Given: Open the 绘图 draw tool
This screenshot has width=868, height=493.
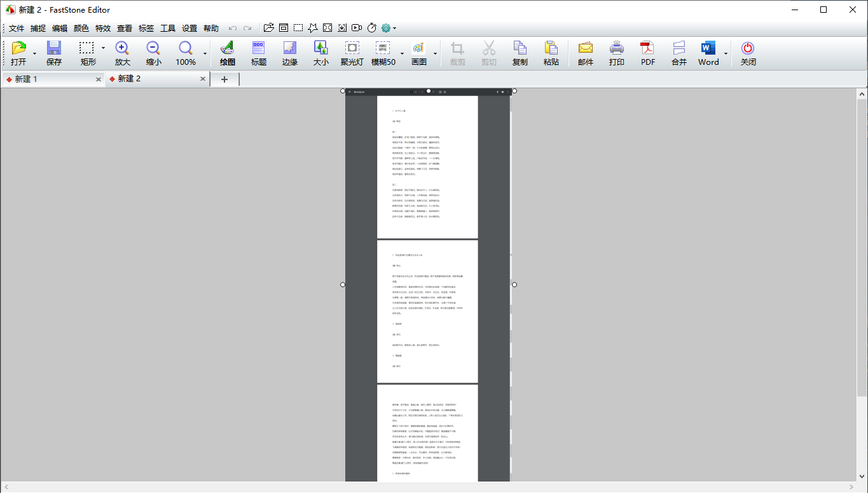Looking at the screenshot, I should coord(227,54).
